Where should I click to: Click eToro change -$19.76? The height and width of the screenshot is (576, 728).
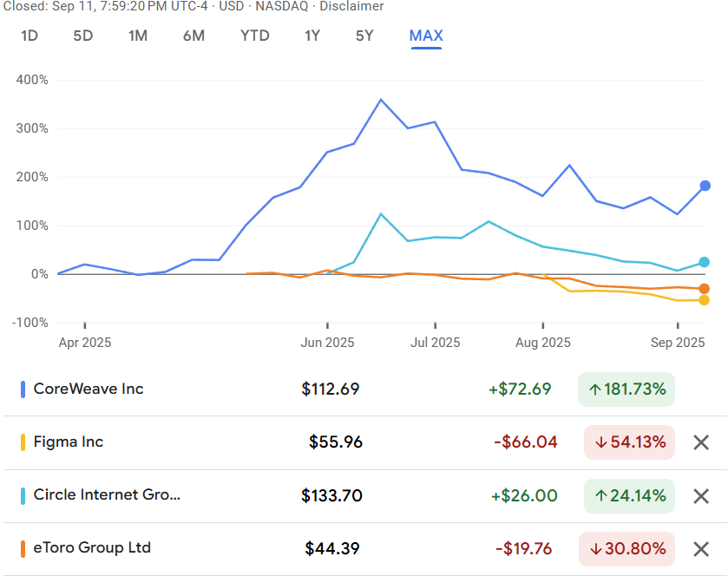pyautogui.click(x=524, y=548)
